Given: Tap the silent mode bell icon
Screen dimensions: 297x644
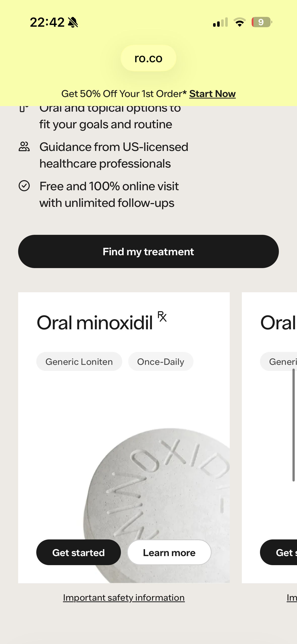Looking at the screenshot, I should coord(73,22).
